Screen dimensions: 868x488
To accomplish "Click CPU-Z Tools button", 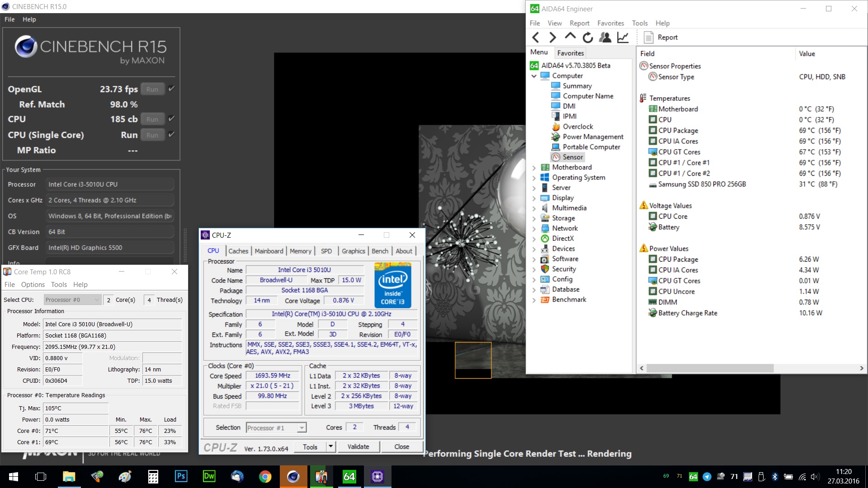I will pyautogui.click(x=310, y=447).
